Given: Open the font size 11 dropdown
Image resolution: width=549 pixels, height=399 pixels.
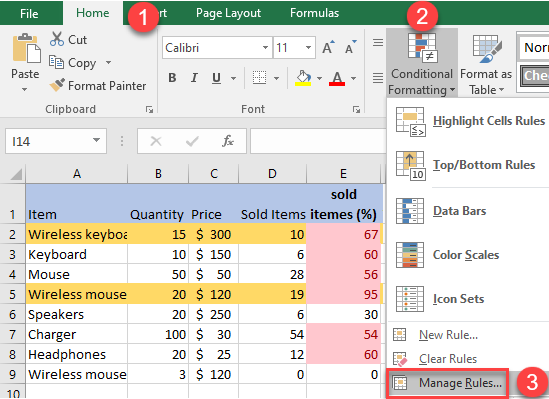Looking at the screenshot, I should coord(308,47).
